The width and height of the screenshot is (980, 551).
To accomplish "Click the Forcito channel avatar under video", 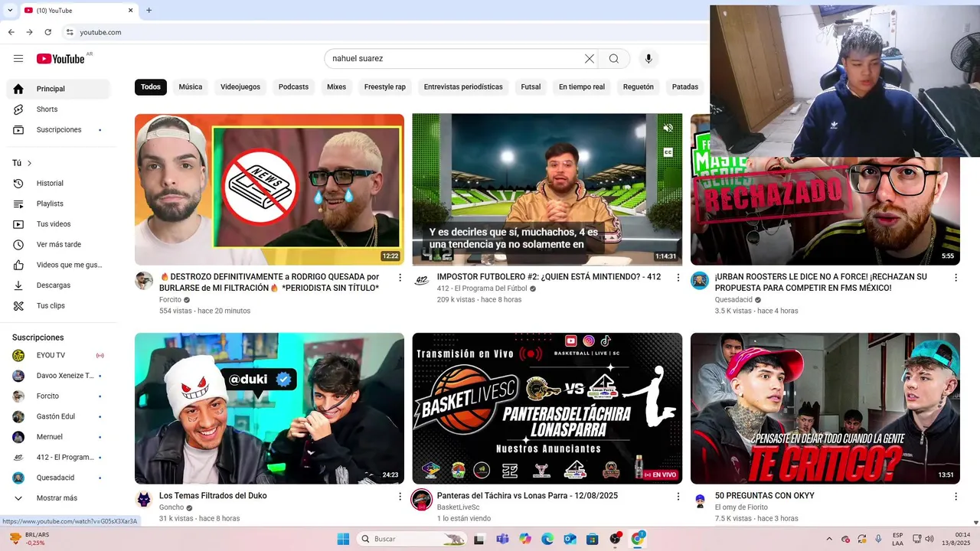I will 144,280.
